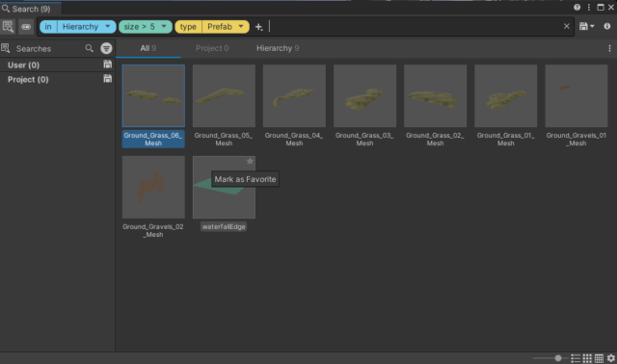Open the save search query dropdown

pyautogui.click(x=586, y=26)
